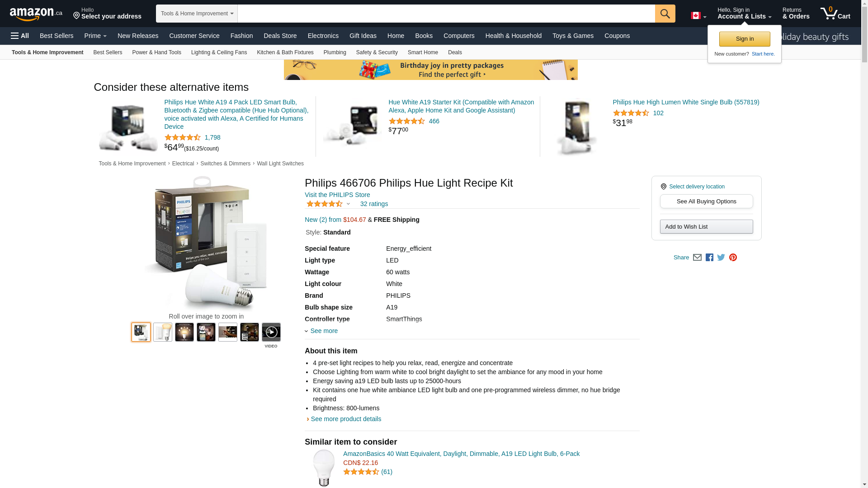This screenshot has height=488, width=868.
Task: Share product on Twitter icon
Action: pyautogui.click(x=721, y=258)
